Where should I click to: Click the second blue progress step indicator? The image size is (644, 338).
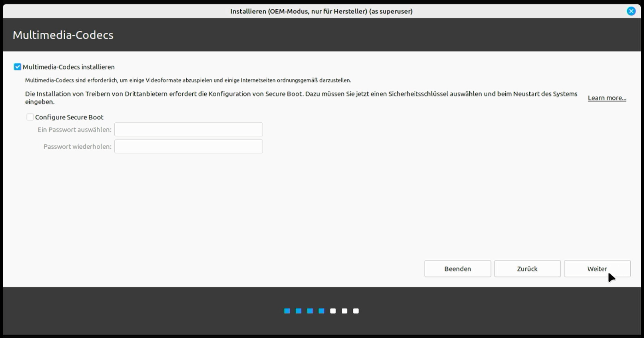(299, 311)
